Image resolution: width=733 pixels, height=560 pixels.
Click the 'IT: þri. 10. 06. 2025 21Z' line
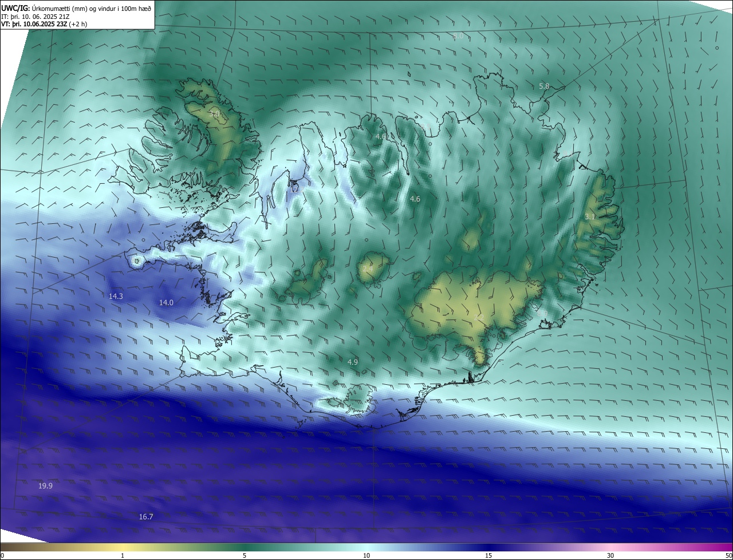tap(35, 17)
